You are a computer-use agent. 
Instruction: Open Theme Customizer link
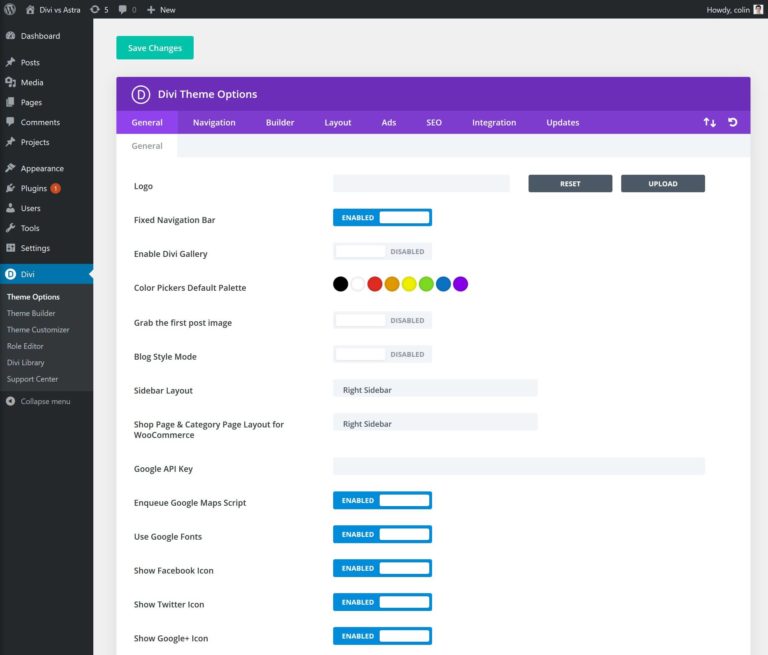(38, 330)
